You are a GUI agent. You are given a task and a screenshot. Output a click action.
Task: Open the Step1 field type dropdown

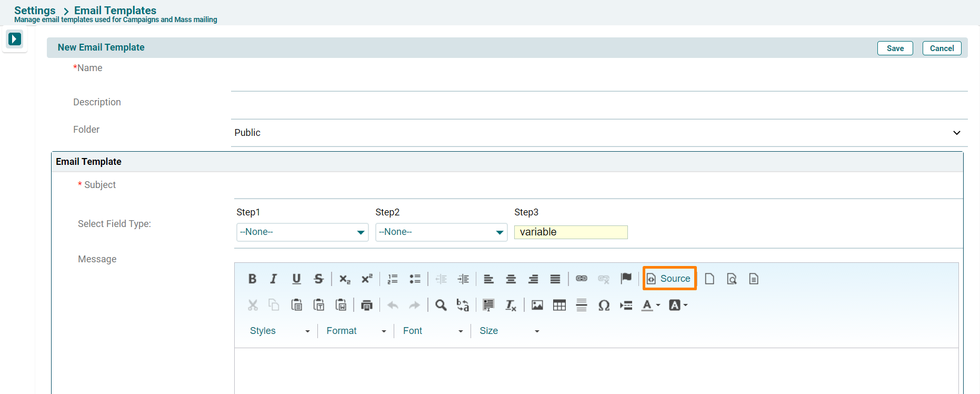point(302,232)
